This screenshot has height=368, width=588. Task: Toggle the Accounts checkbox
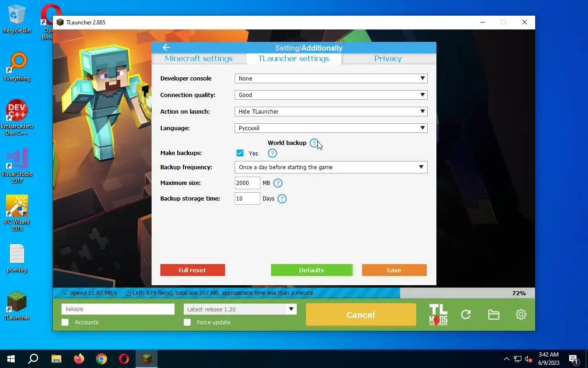pyautogui.click(x=65, y=322)
